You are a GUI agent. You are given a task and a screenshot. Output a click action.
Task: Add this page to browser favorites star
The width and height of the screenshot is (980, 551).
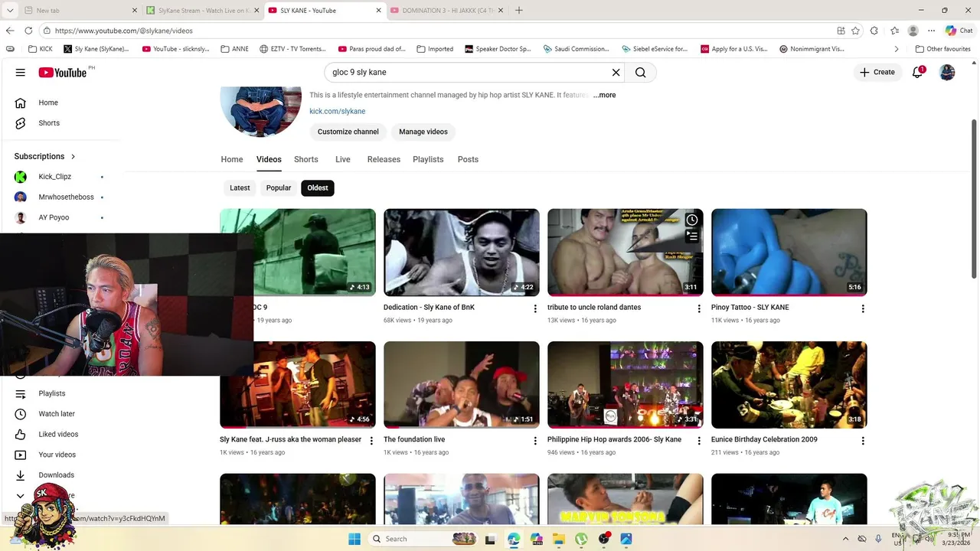[855, 31]
